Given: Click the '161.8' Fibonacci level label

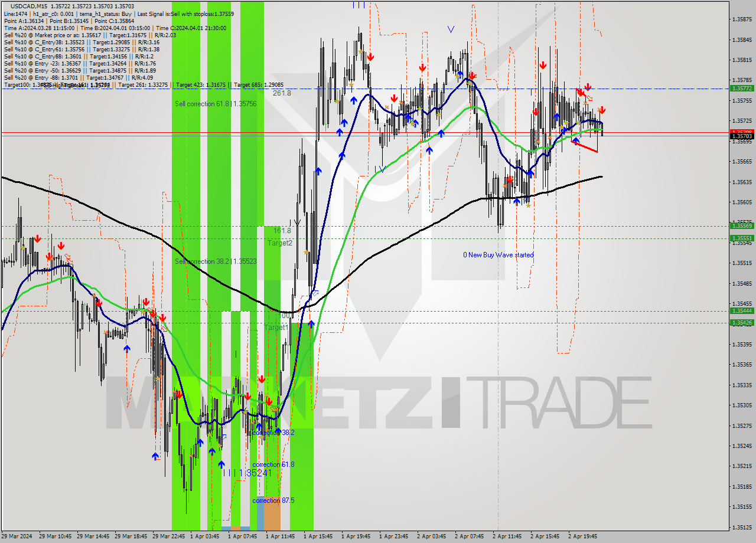Looking at the screenshot, I should (282, 231).
